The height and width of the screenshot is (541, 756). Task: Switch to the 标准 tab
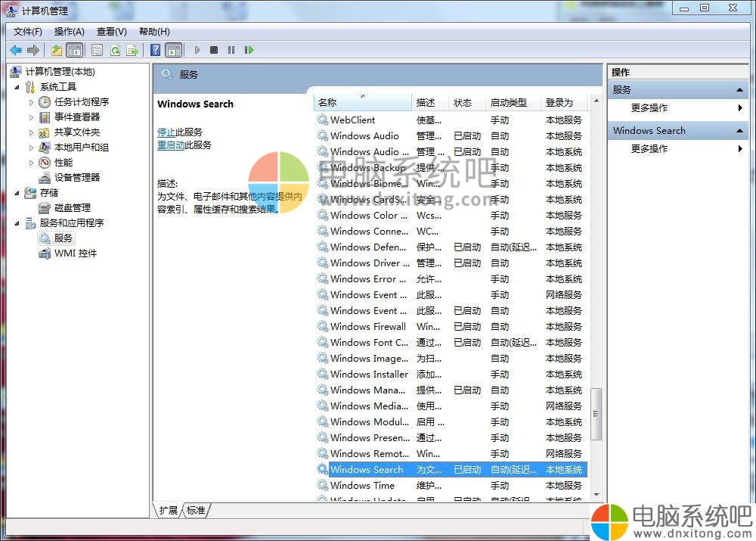(x=196, y=511)
